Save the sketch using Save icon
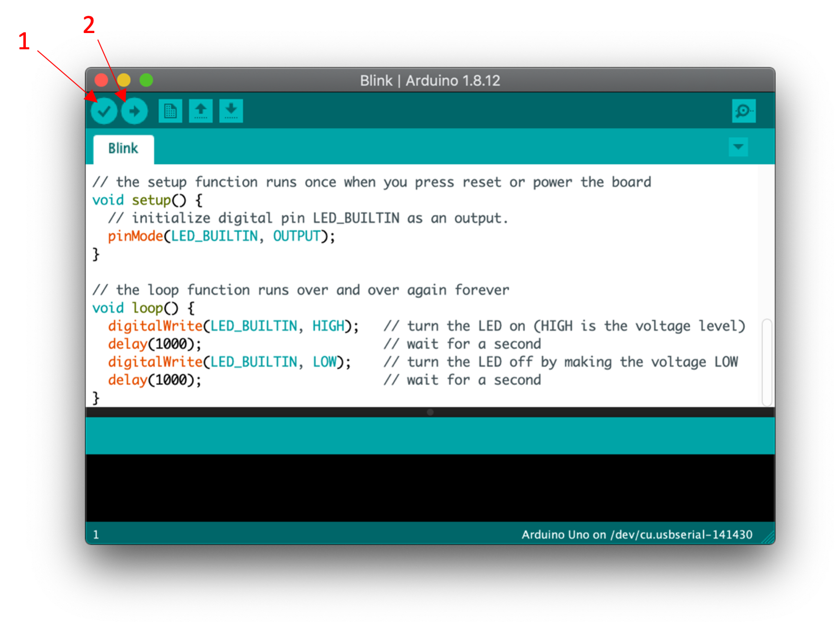The width and height of the screenshot is (840, 629). coord(231,111)
